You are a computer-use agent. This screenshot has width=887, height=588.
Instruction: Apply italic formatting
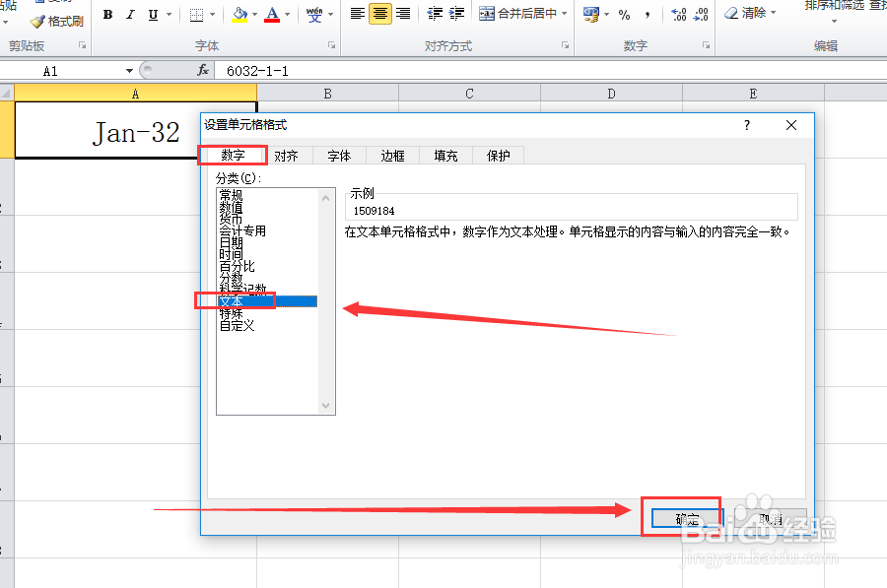pyautogui.click(x=130, y=14)
